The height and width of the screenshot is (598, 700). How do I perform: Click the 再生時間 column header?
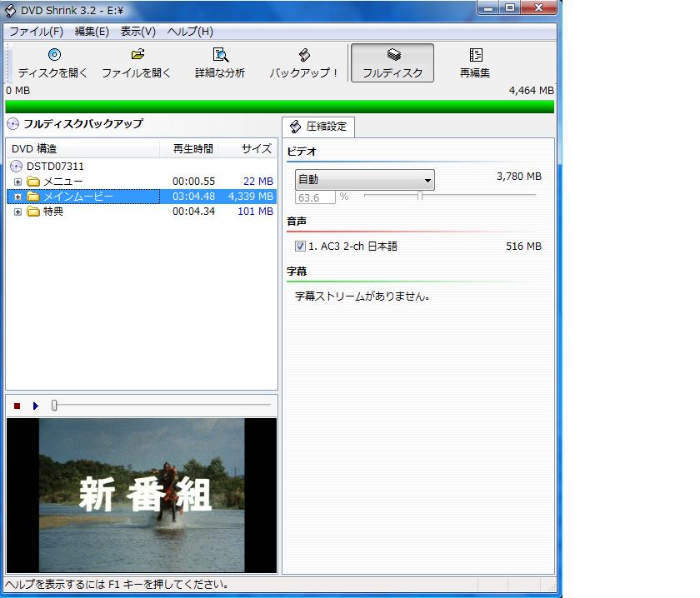click(x=192, y=149)
